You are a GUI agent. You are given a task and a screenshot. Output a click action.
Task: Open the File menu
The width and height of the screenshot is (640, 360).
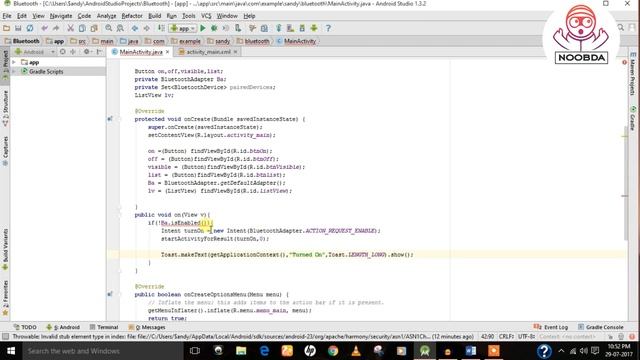(x=7, y=16)
